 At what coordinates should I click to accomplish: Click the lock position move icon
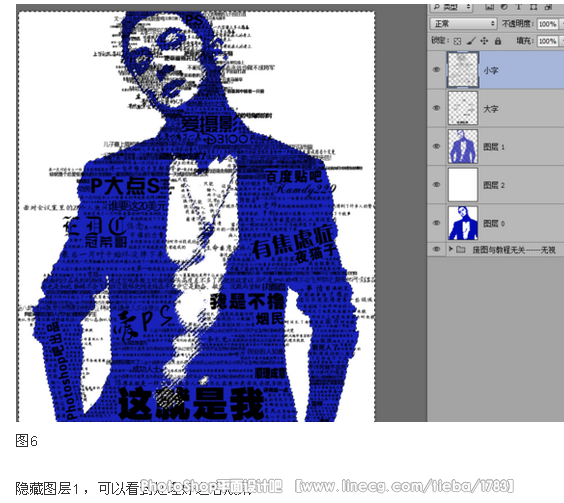point(484,41)
